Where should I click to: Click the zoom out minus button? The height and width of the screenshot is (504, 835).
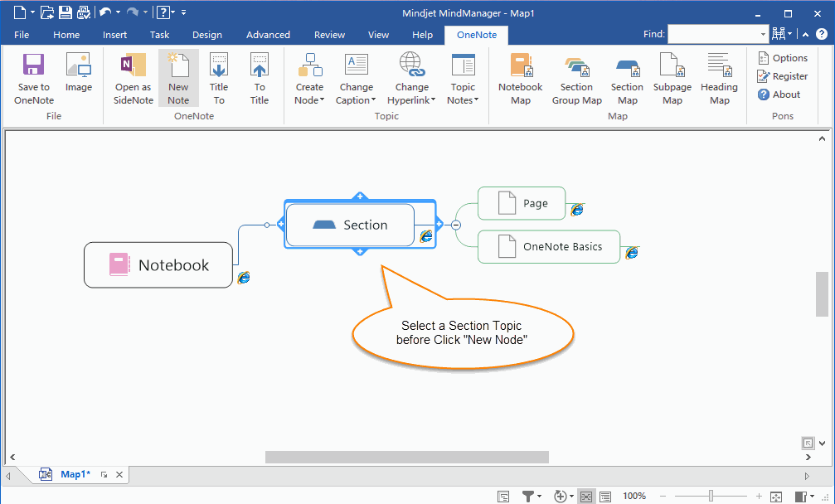[x=663, y=497]
